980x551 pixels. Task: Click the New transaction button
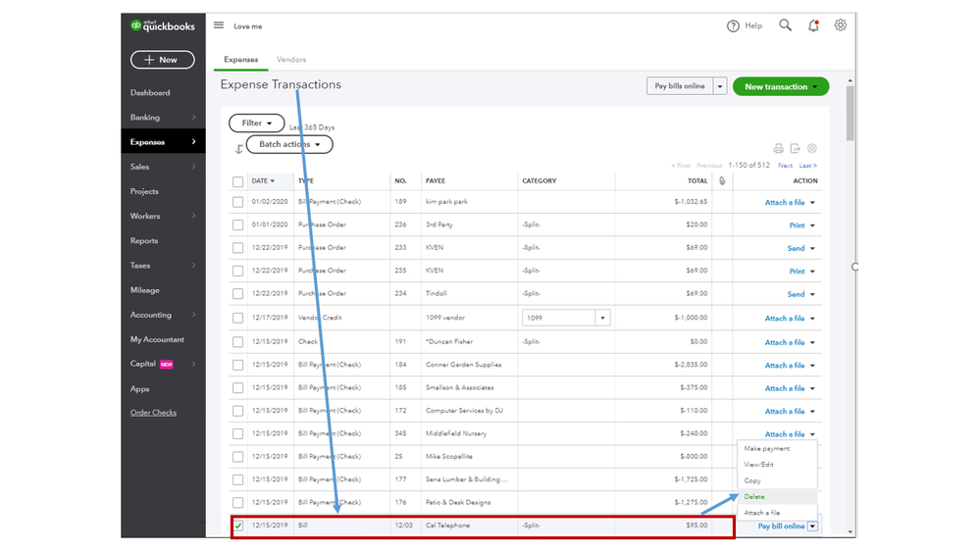[781, 87]
